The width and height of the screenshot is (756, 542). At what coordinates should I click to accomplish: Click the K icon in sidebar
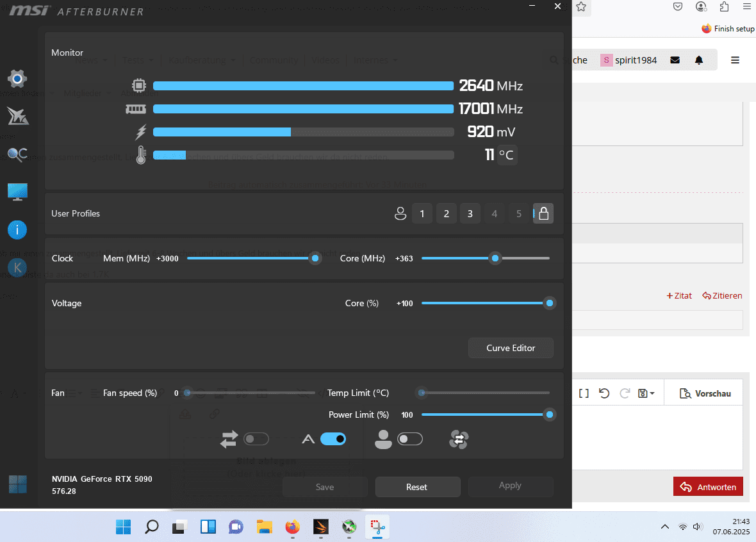coord(17,268)
